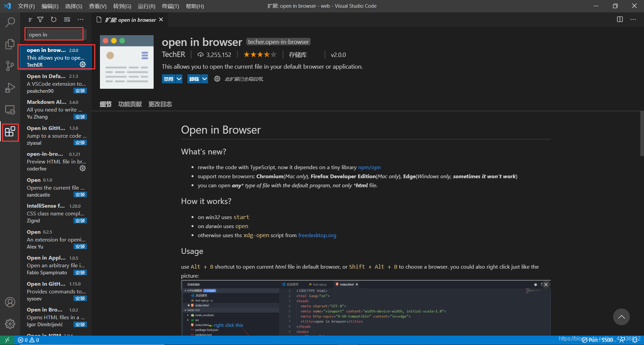Click the 存储库 repository link

click(x=298, y=55)
